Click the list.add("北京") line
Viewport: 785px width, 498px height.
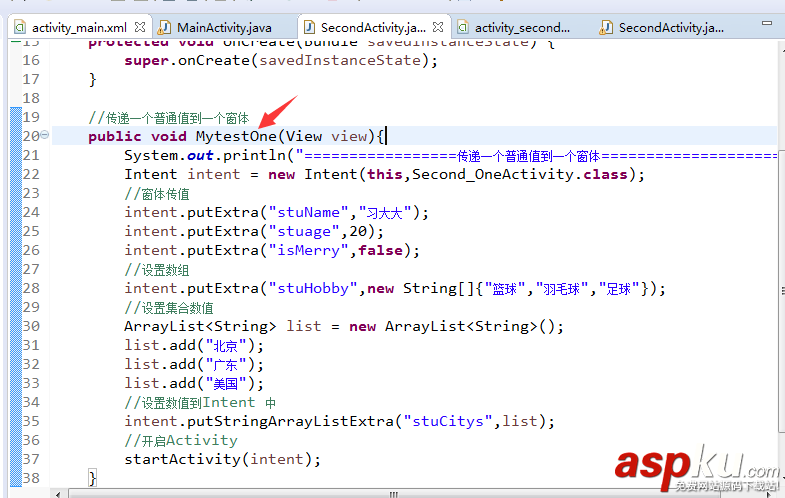point(194,345)
